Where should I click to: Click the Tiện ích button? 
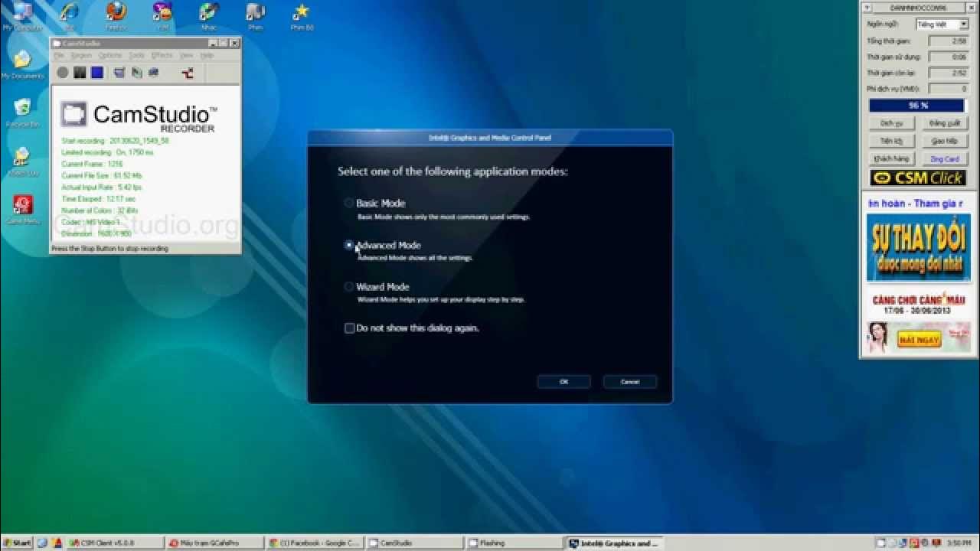[892, 142]
